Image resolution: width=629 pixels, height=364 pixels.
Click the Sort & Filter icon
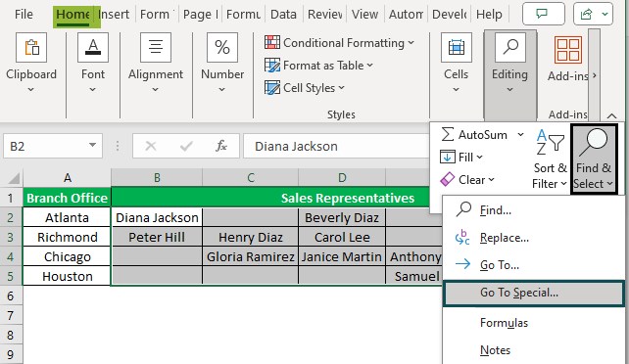click(550, 142)
